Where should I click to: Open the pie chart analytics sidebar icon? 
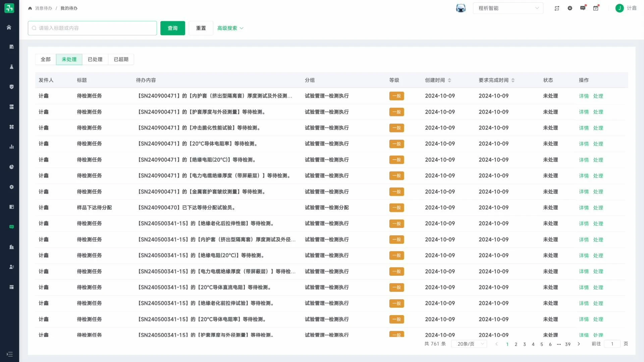(x=11, y=167)
